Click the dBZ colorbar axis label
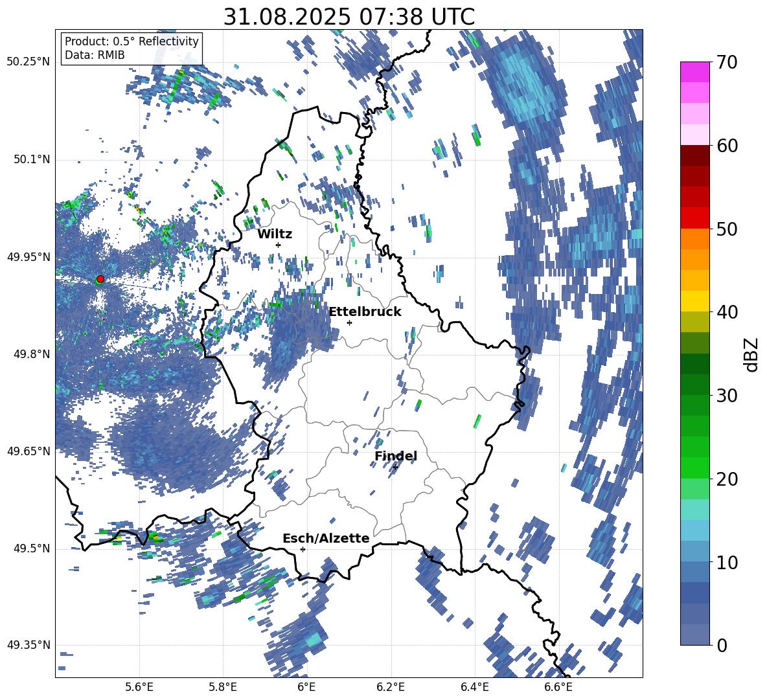 751,354
